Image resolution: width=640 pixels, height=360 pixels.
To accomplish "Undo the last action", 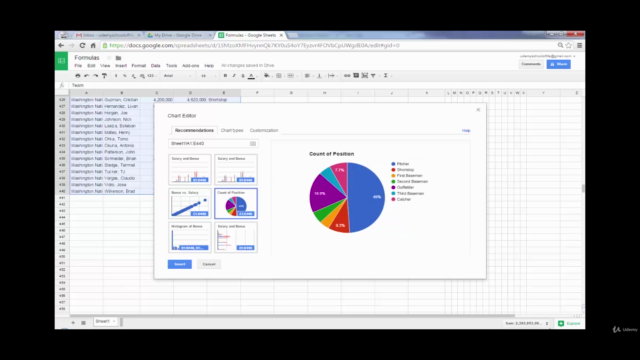I will click(x=87, y=76).
